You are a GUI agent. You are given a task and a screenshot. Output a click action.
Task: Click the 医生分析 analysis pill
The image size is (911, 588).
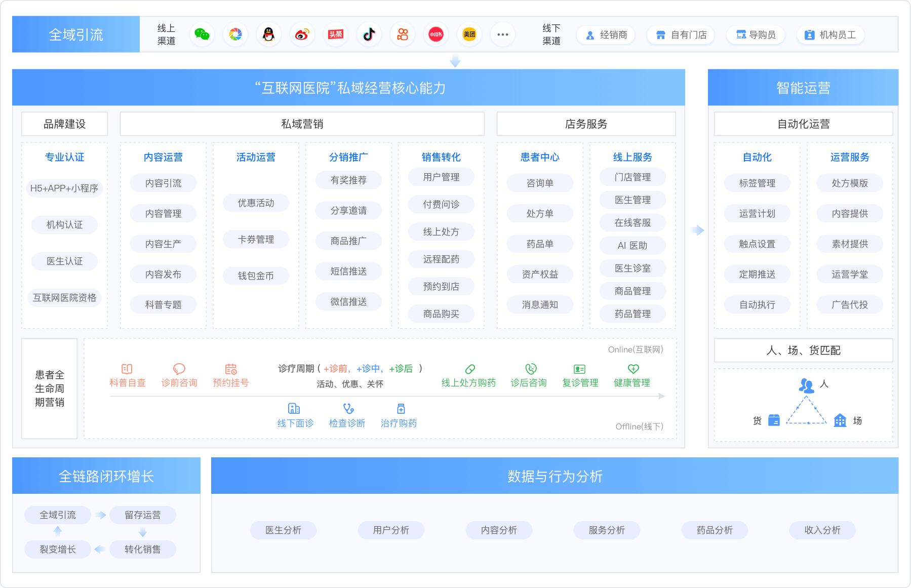[x=283, y=530]
